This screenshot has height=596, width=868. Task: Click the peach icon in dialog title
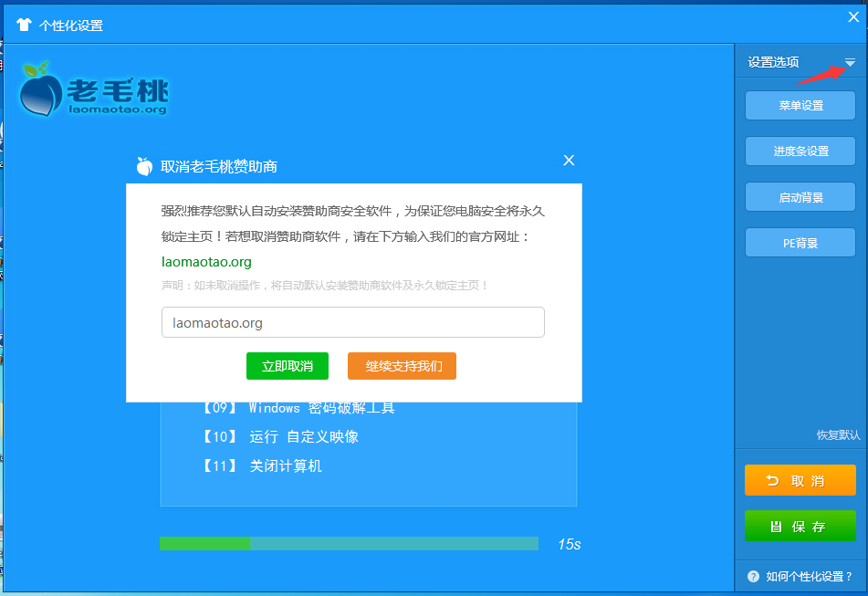click(144, 166)
